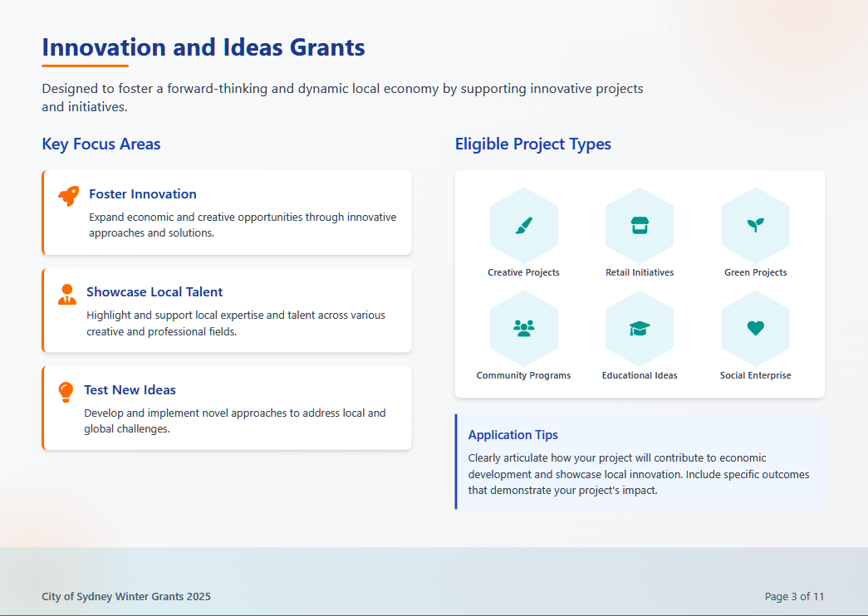Viewport: 868px width, 616px height.
Task: Select the graduation cap Educational Ideas icon
Action: click(640, 328)
